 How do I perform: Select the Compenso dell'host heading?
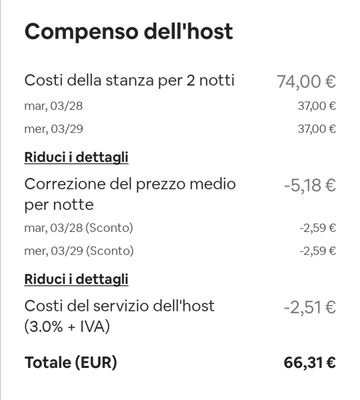[129, 32]
